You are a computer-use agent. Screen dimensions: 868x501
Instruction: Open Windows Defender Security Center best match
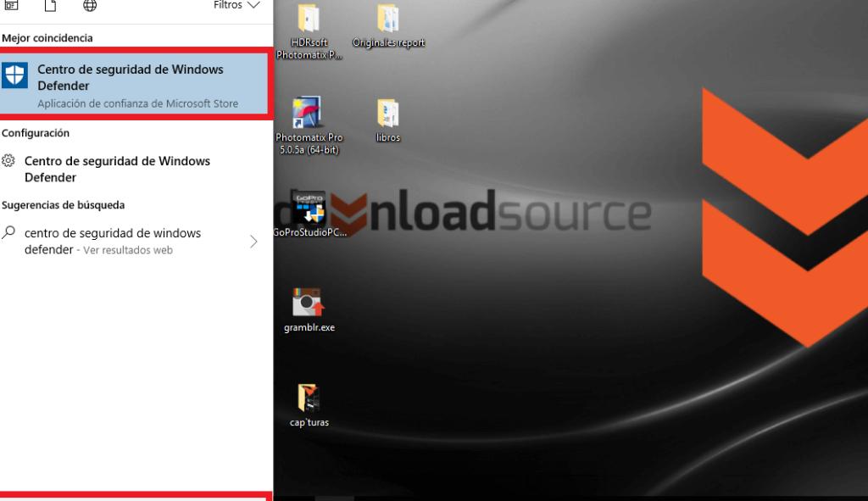pyautogui.click(x=134, y=84)
